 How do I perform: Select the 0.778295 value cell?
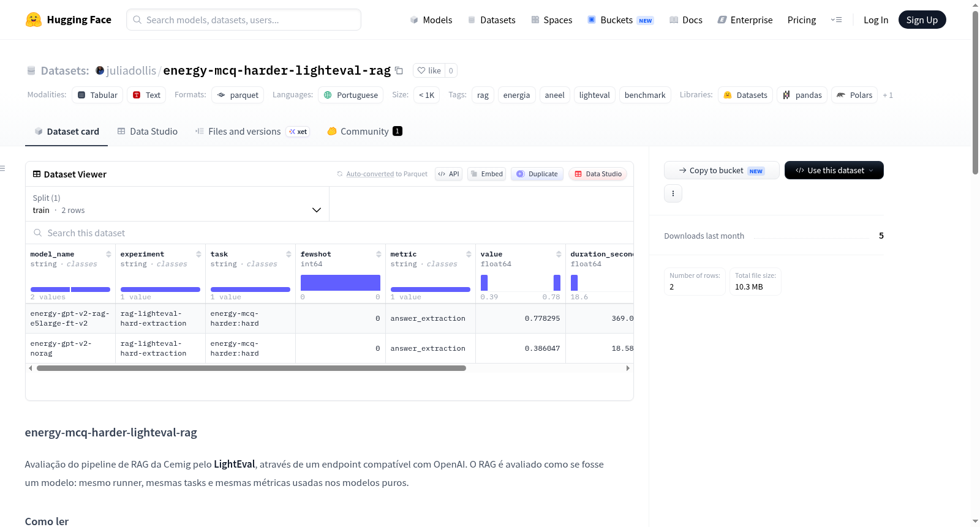521,318
